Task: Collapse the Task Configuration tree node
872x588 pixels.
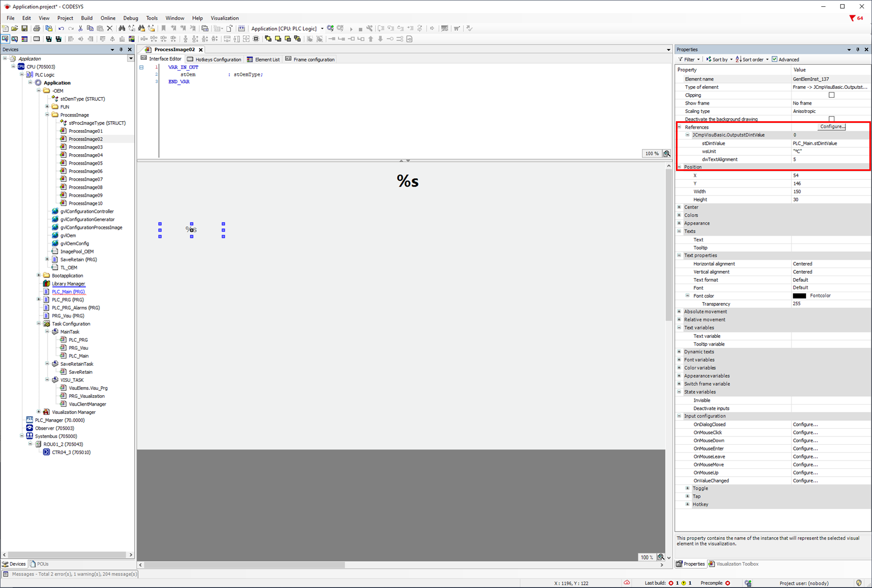Action: (39, 324)
